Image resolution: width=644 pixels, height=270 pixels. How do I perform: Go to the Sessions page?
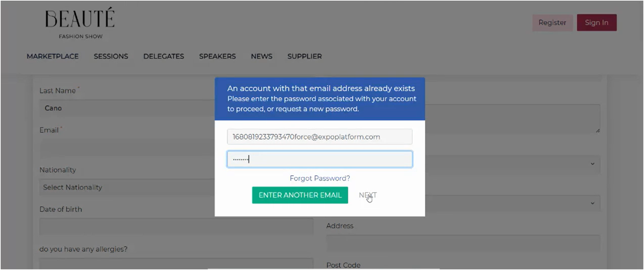point(111,56)
